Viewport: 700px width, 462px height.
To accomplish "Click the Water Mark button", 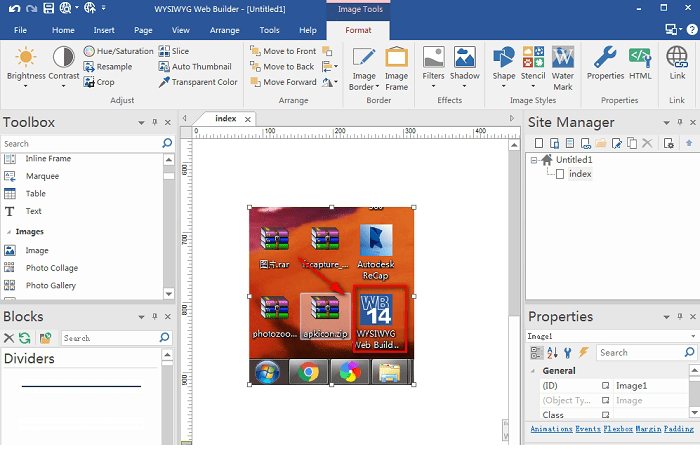I will 562,68.
